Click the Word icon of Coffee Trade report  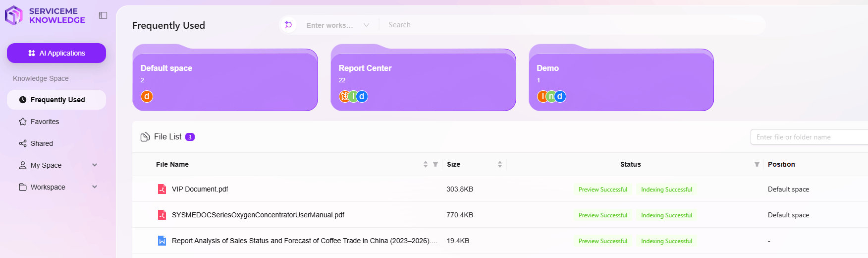(162, 241)
